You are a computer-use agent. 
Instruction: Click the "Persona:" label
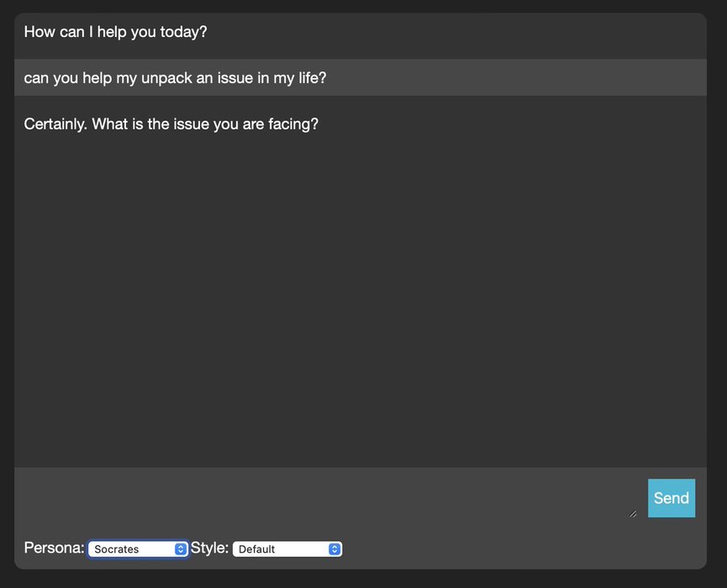tap(54, 549)
